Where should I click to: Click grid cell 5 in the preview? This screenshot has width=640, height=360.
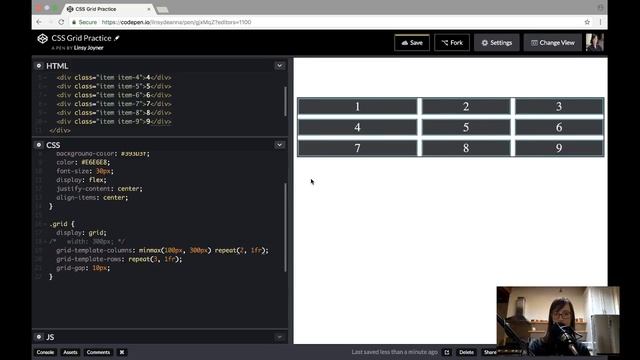(x=466, y=127)
